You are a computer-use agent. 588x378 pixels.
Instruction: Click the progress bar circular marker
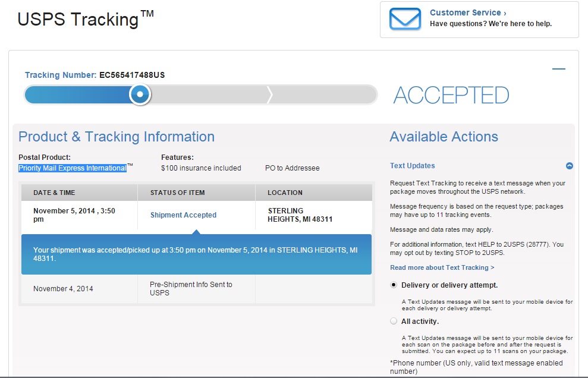140,94
